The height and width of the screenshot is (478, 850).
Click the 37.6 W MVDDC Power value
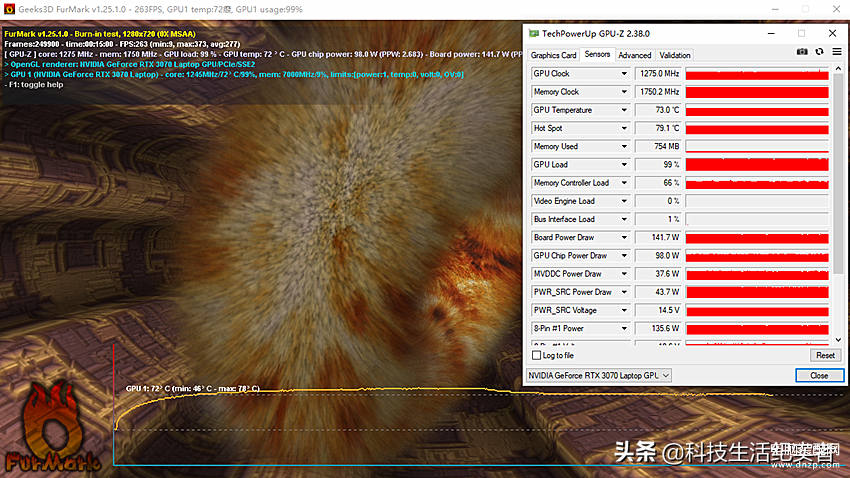coord(658,274)
